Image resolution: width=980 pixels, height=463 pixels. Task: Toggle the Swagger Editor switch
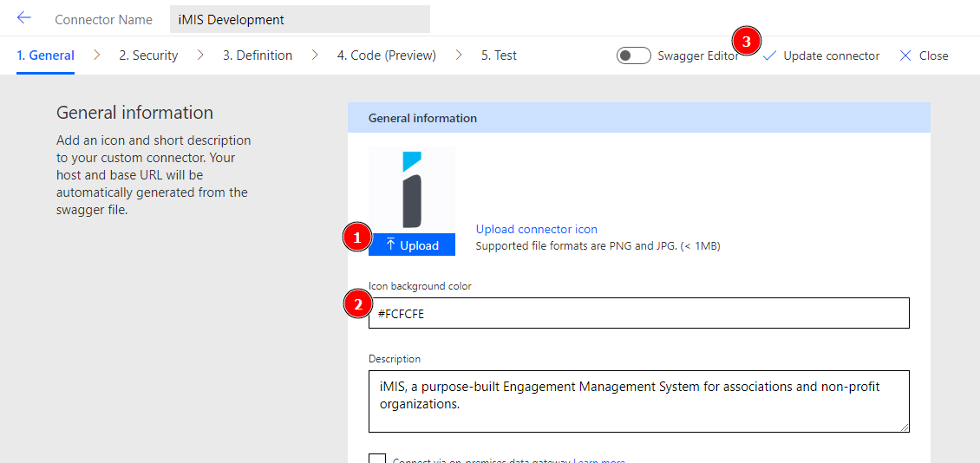click(x=633, y=55)
